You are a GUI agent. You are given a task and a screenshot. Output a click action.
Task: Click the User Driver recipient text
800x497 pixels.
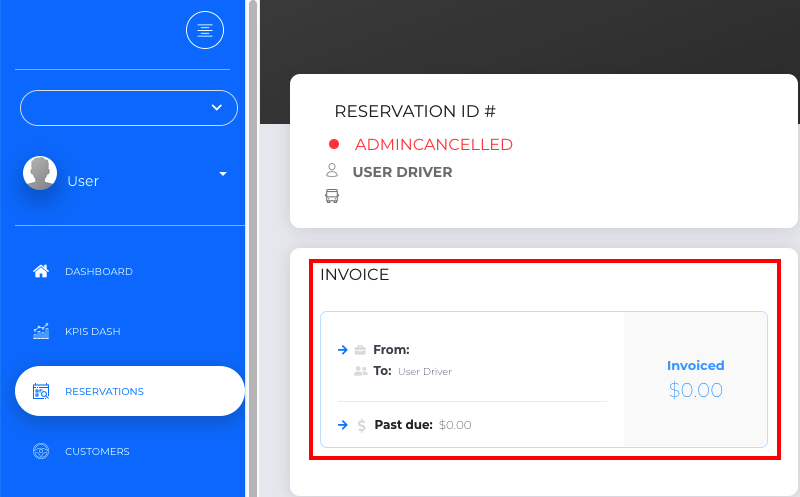tap(425, 371)
